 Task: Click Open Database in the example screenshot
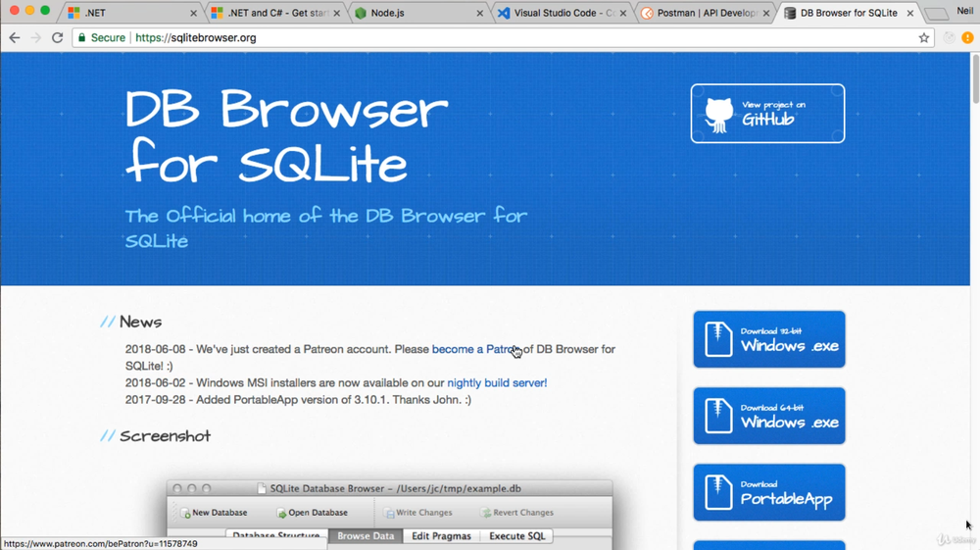pyautogui.click(x=312, y=513)
